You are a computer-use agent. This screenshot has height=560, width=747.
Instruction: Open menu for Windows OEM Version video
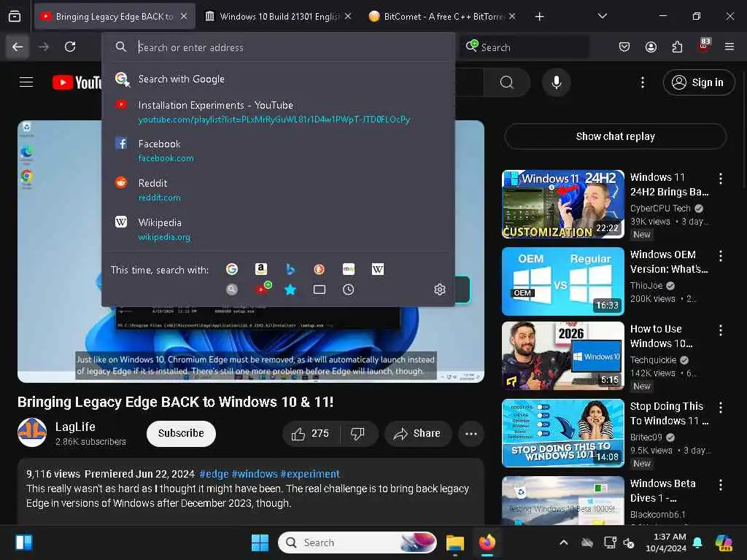pyautogui.click(x=720, y=256)
